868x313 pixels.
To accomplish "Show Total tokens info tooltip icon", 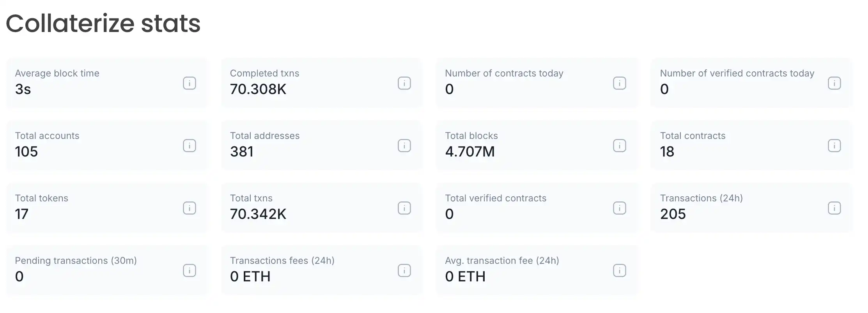I will pyautogui.click(x=190, y=208).
